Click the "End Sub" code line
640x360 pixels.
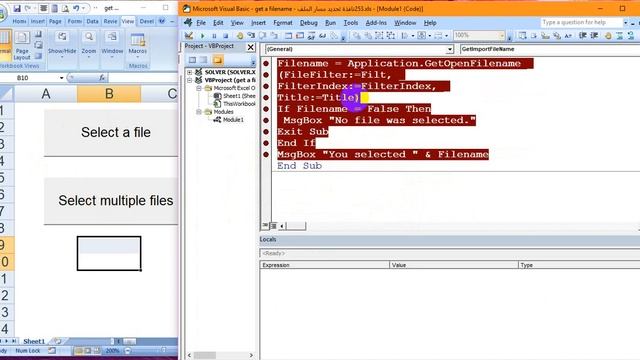click(300, 166)
